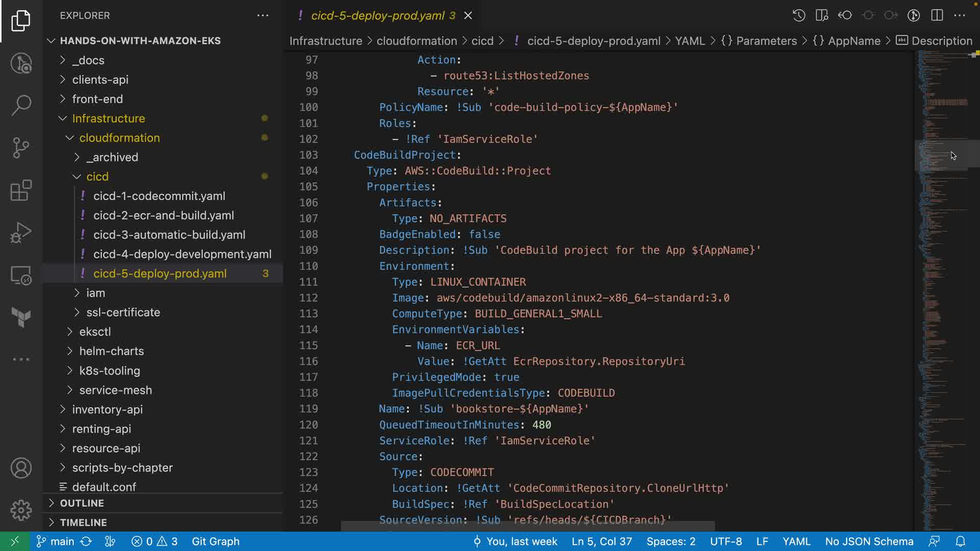Expand the helm-charts folder

pos(111,351)
